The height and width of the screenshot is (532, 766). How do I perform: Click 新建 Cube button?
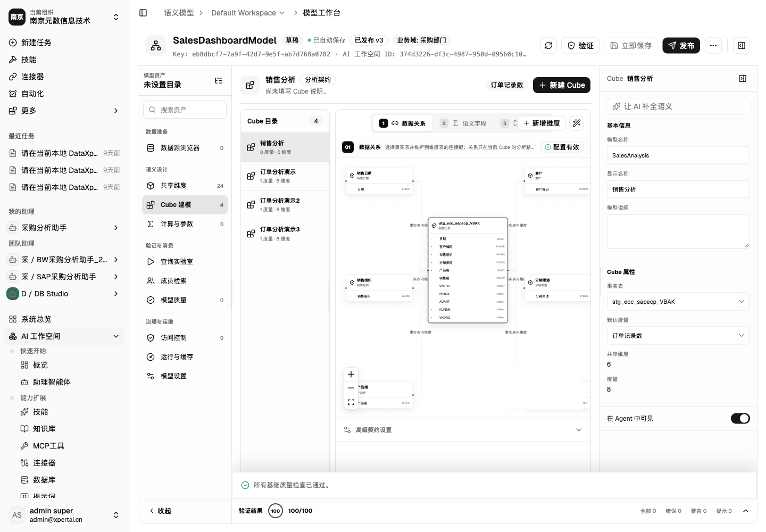click(562, 85)
